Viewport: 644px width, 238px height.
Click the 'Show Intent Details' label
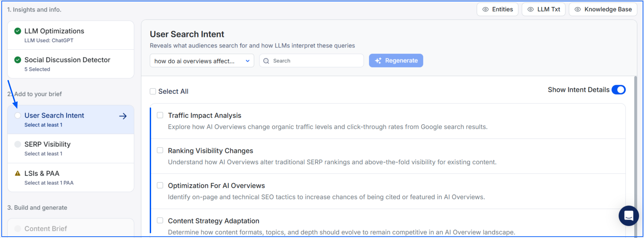(579, 90)
